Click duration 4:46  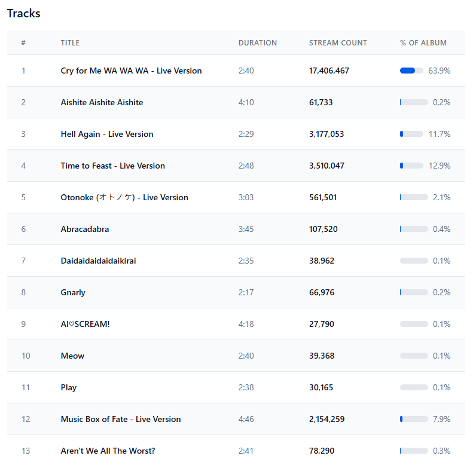tap(246, 419)
